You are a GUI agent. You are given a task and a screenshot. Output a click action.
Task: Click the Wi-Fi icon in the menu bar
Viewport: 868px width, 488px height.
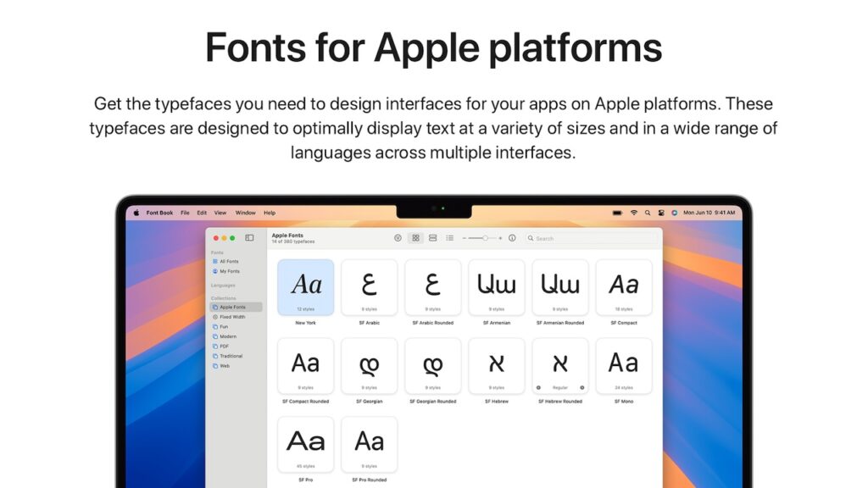click(x=634, y=213)
